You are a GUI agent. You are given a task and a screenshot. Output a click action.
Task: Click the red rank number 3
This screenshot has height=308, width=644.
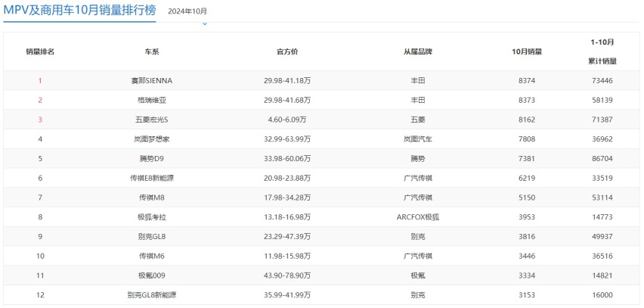point(40,120)
